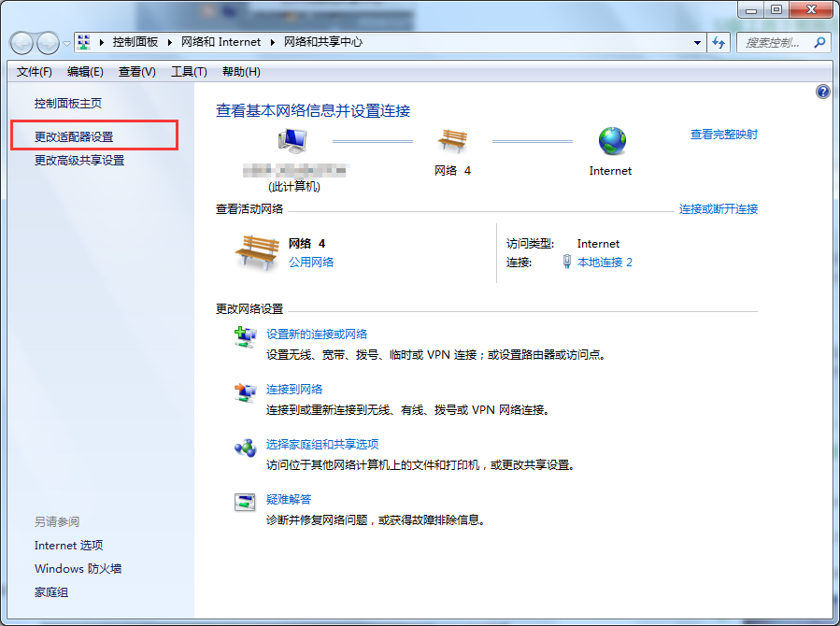Click the Back navigation arrow button
Screen dimensions: 840x626
(22, 43)
